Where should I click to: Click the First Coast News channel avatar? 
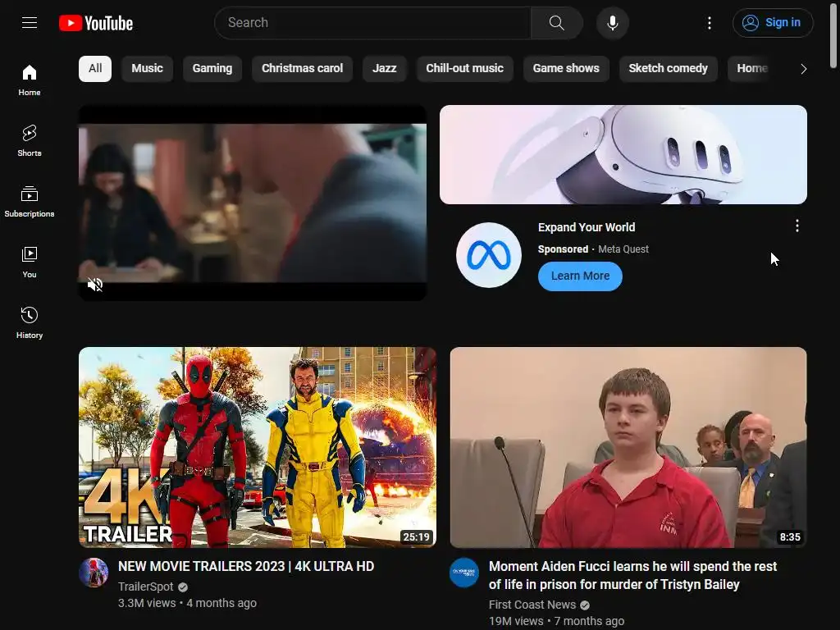tap(464, 573)
